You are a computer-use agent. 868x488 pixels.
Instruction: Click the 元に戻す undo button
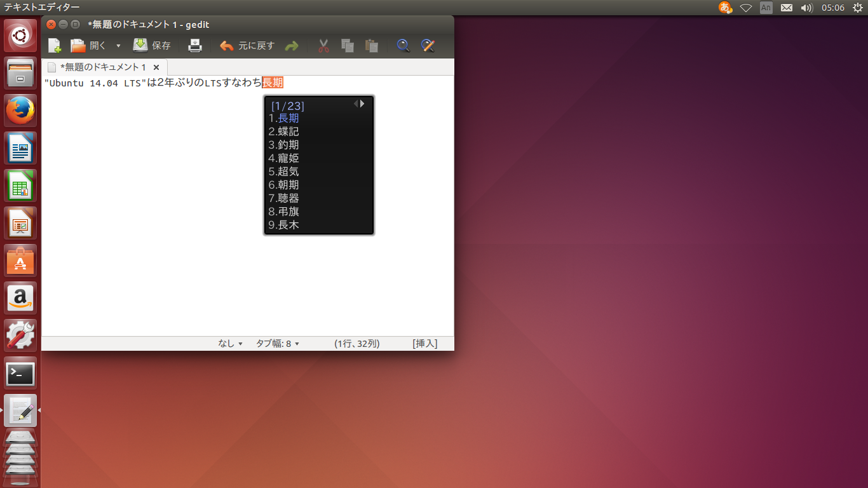247,46
